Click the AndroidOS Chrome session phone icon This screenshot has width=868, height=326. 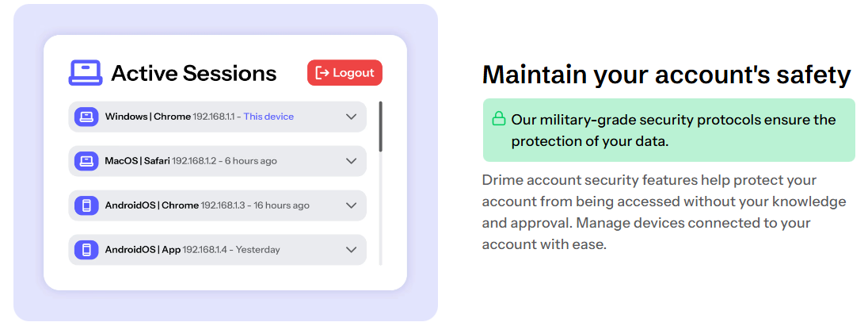tap(86, 205)
